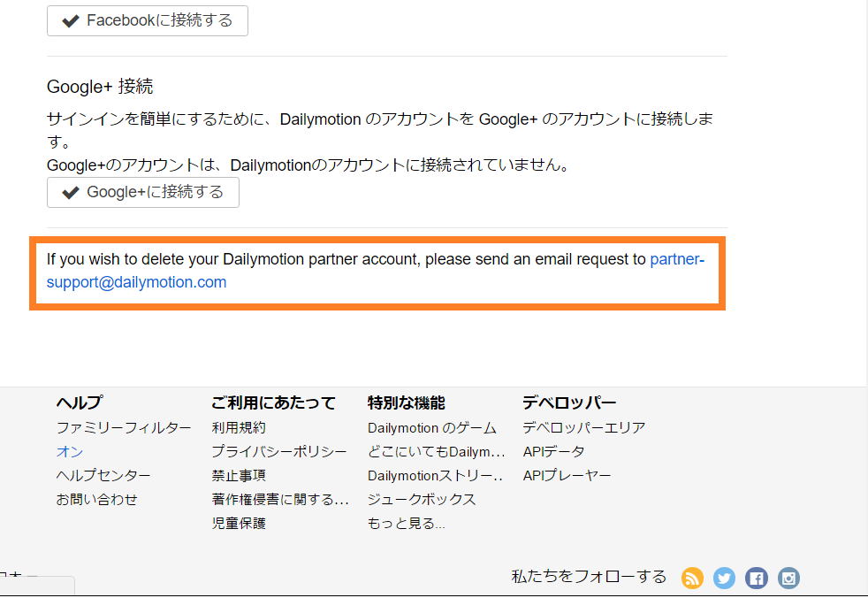Image resolution: width=868 pixels, height=598 pixels.
Task: Toggle the family filter オン link
Action: click(70, 452)
